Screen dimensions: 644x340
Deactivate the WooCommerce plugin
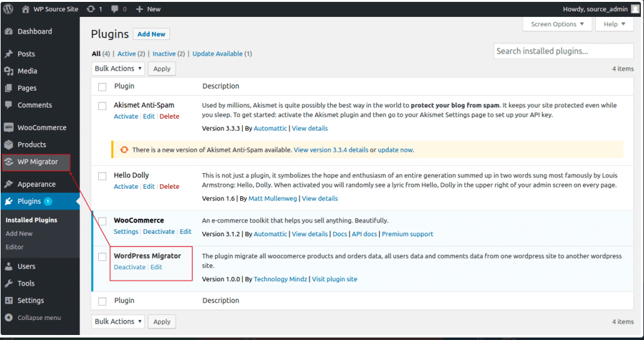159,232
